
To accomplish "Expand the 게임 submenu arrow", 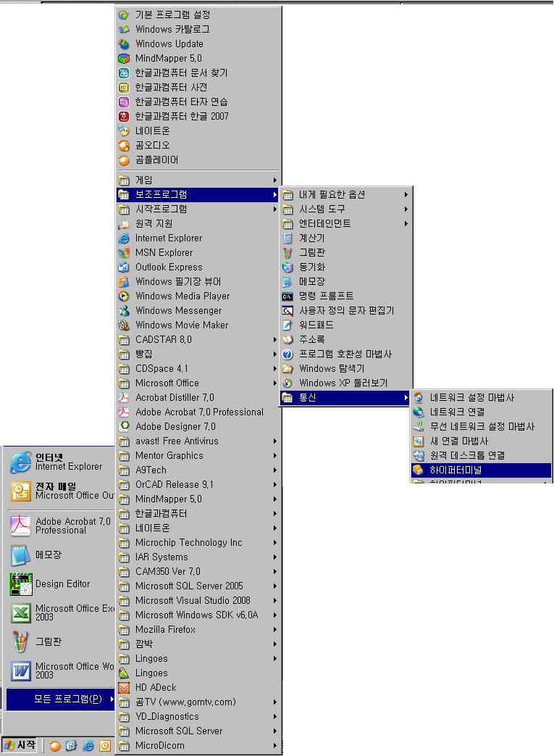I will [274, 180].
